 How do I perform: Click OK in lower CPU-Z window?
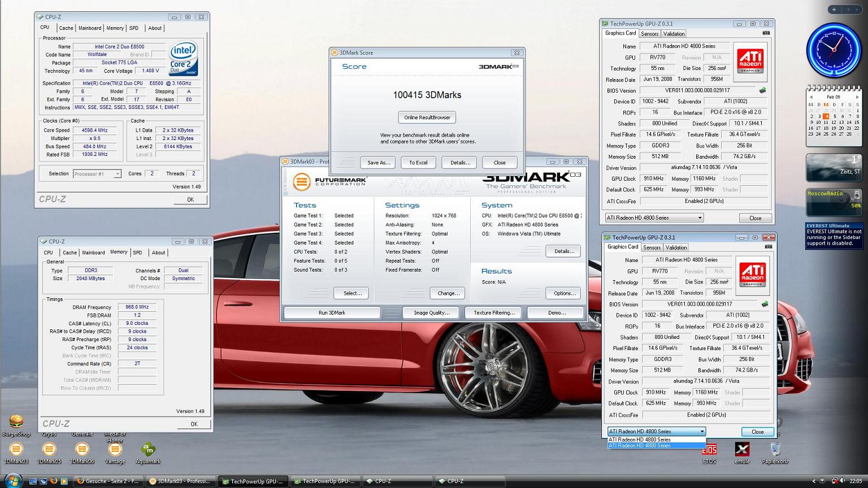194,424
